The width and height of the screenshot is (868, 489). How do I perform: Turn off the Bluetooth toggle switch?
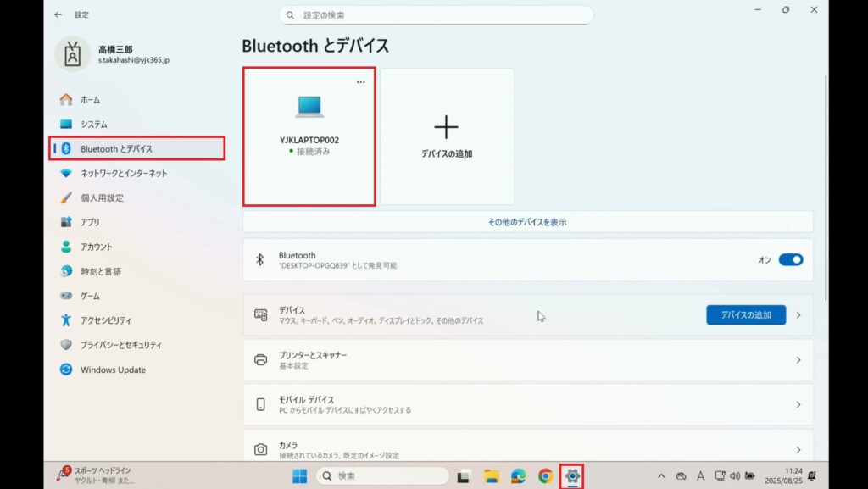[x=790, y=260]
